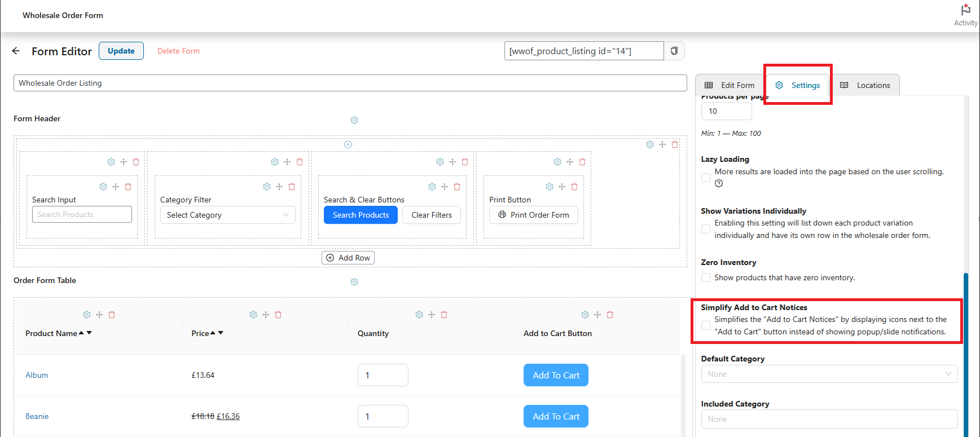Enable the Lazy Loading checkbox

[x=706, y=178]
